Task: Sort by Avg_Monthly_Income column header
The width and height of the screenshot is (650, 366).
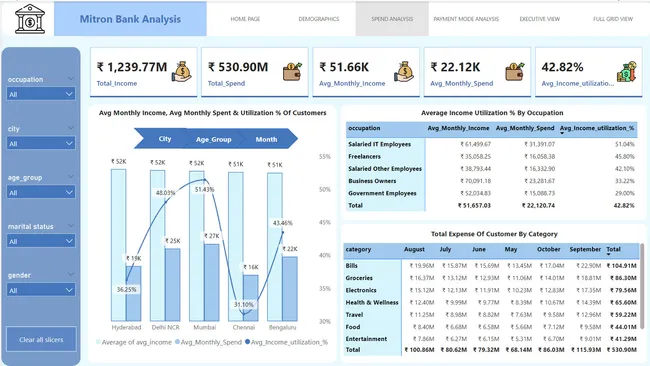Action: pos(458,128)
